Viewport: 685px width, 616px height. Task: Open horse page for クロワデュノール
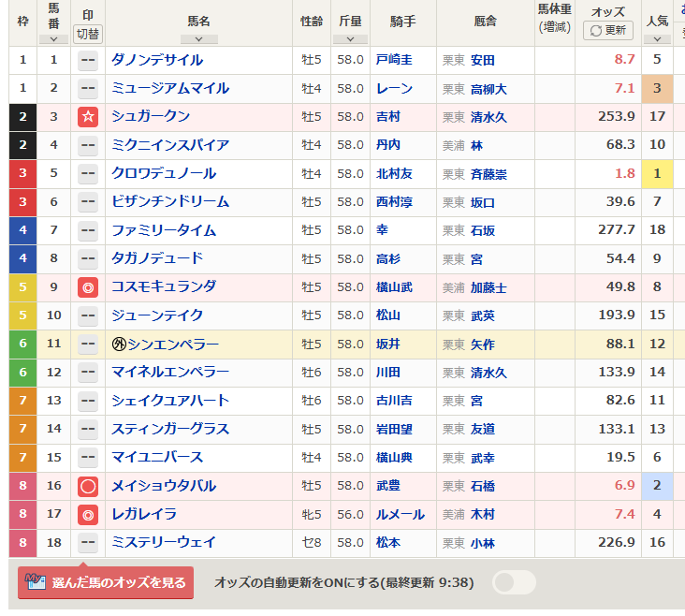[164, 173]
